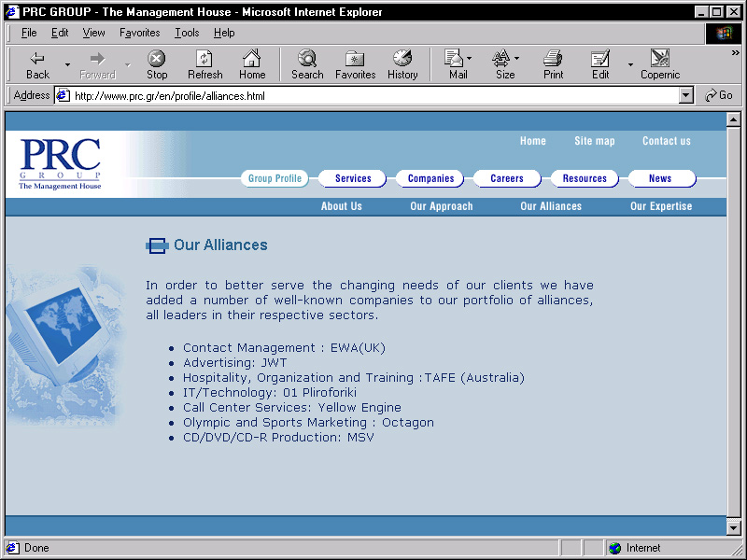Select the News navigation tab

660,178
